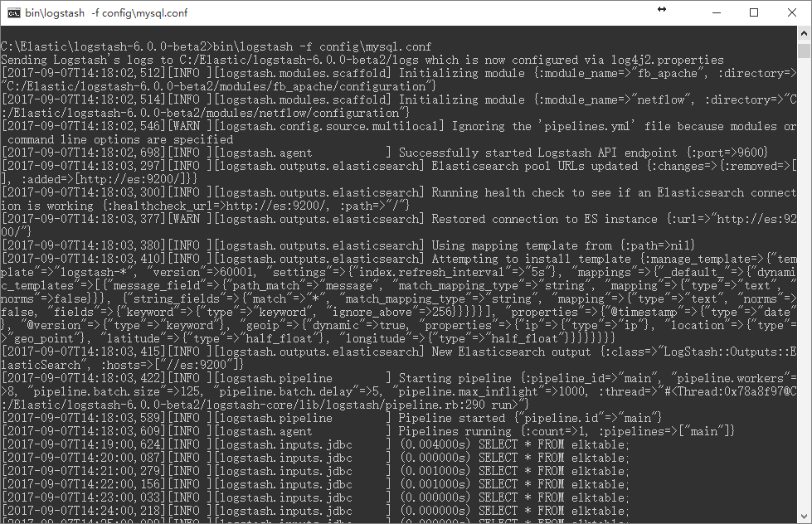The image size is (812, 524).
Task: Click the vertical scrollbar thumb
Action: (x=804, y=51)
